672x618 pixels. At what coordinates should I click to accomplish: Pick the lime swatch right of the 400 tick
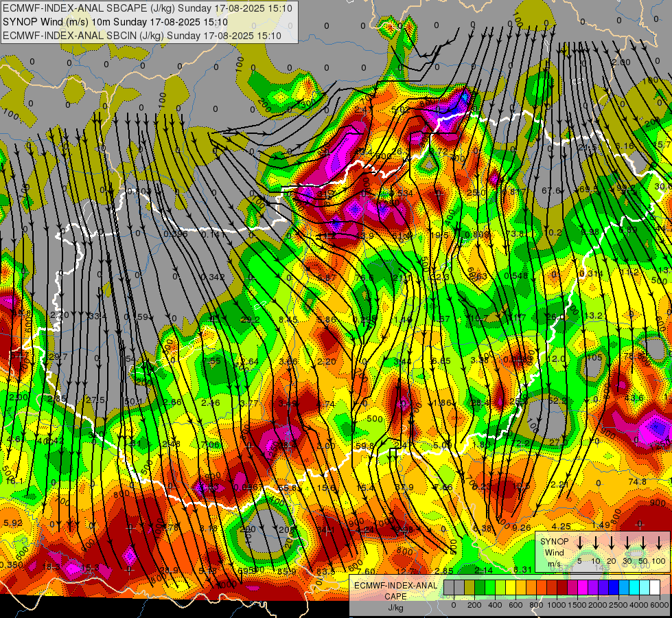pos(500,588)
